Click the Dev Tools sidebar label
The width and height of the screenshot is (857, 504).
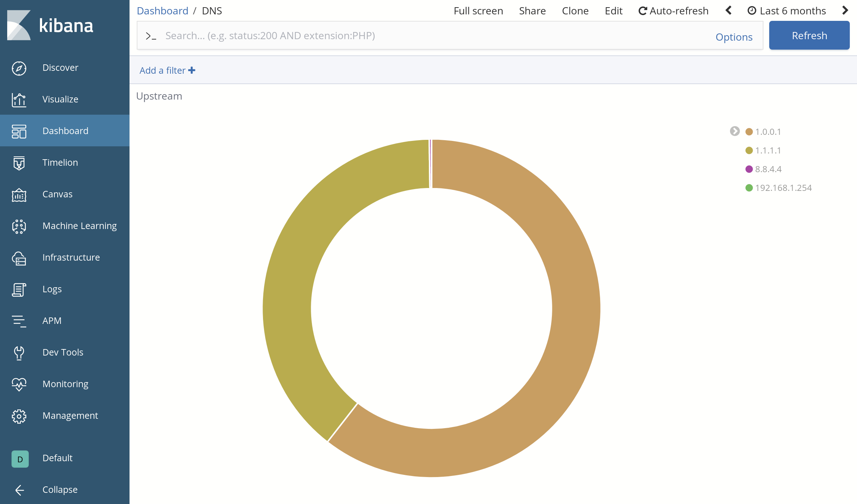point(63,352)
